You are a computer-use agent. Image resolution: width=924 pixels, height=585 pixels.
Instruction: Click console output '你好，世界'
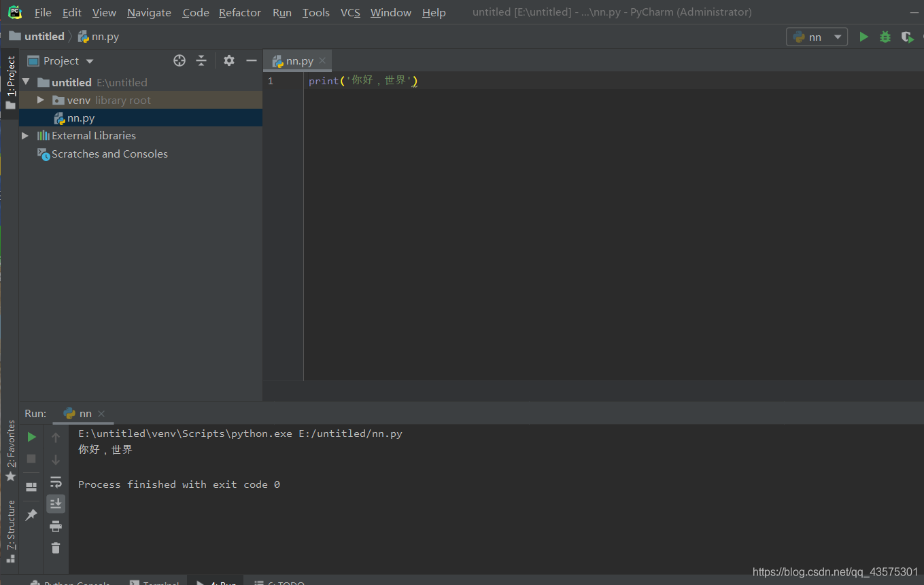pyautogui.click(x=105, y=450)
